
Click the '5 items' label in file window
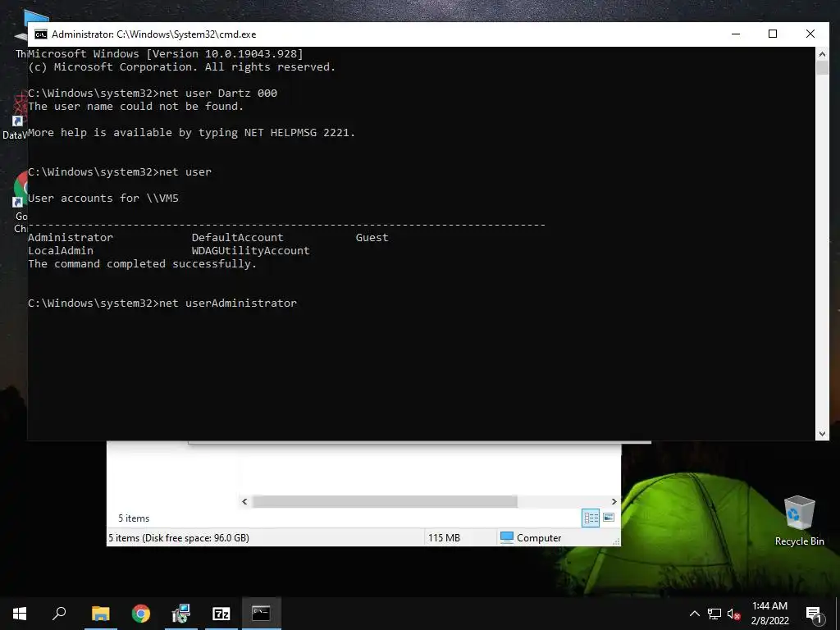pos(134,518)
